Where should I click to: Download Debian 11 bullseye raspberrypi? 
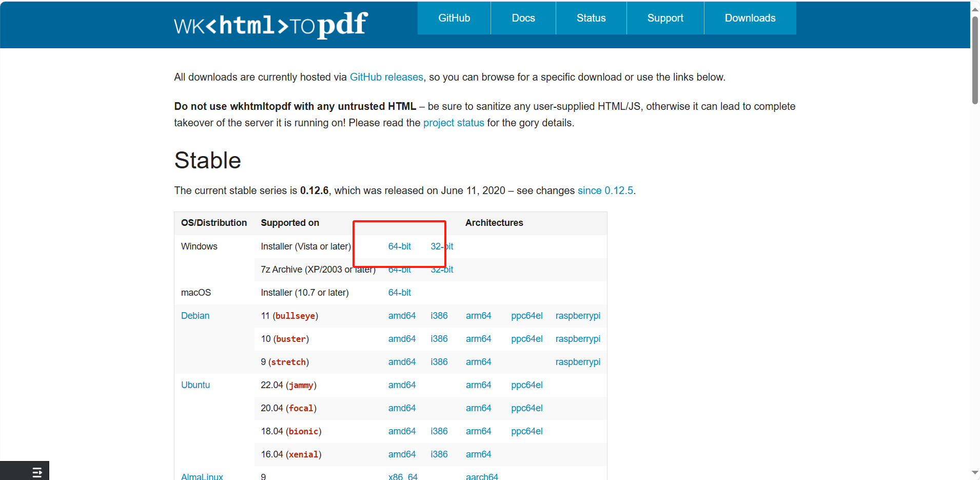(x=578, y=316)
